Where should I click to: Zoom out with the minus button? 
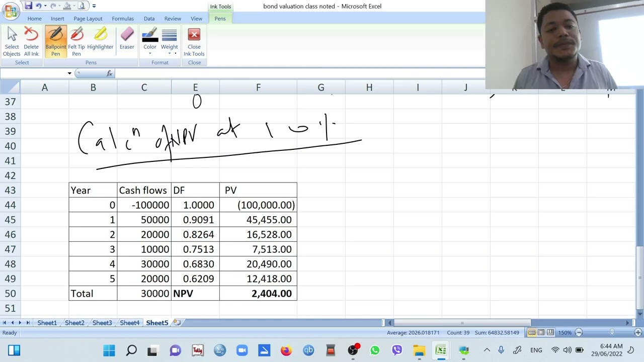[579, 332]
